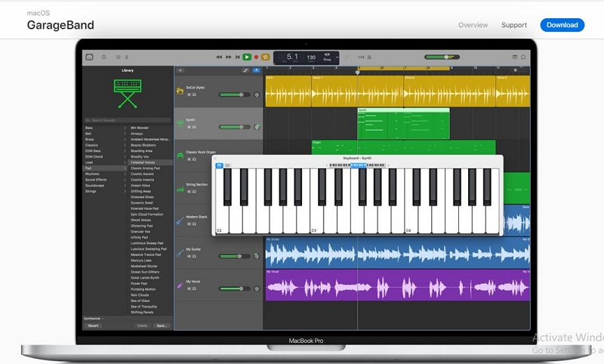Shift keyboard range up with right arrow
604x364 pixels.
[x=388, y=165]
